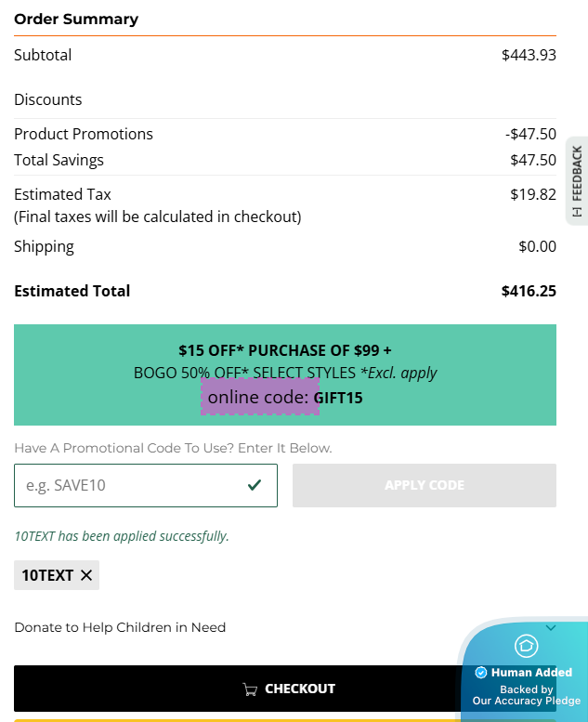Remove the 10TEXT promo code chip
The width and height of the screenshot is (588, 722).
pyautogui.click(x=86, y=575)
